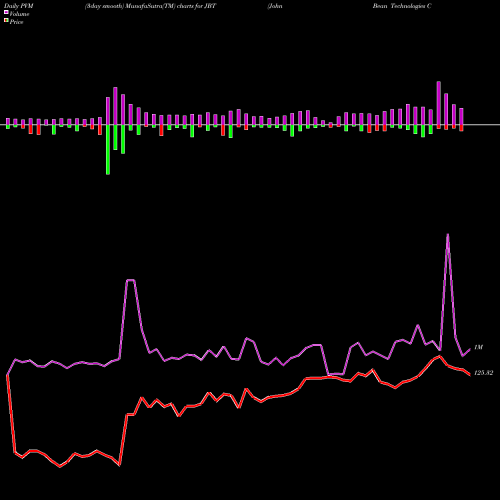The width and height of the screenshot is (500, 500).
Task: Select the 'Price' legend label
Action: [16, 22]
